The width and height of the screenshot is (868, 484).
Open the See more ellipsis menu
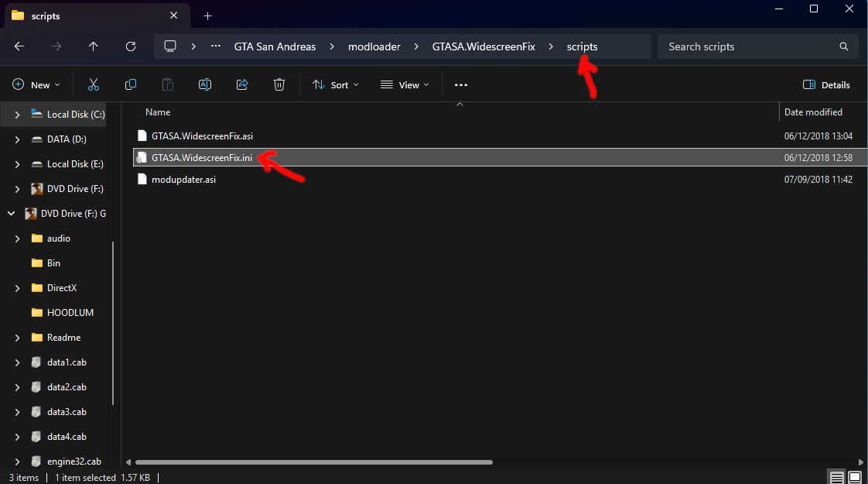[x=460, y=85]
